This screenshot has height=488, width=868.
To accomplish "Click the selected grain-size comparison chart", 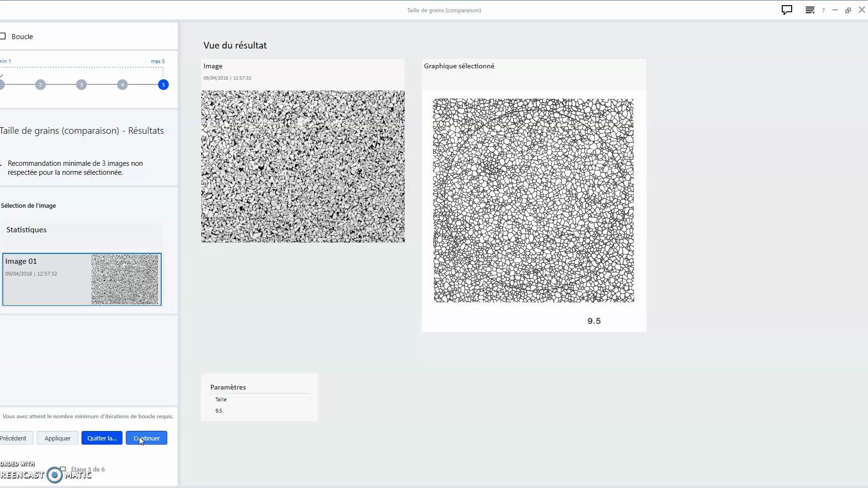I will tap(533, 200).
